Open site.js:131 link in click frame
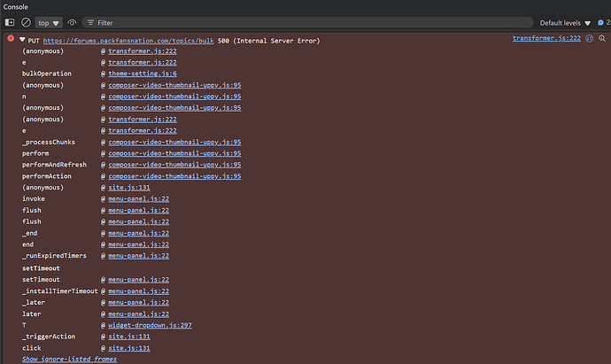611x364 pixels. 129,348
